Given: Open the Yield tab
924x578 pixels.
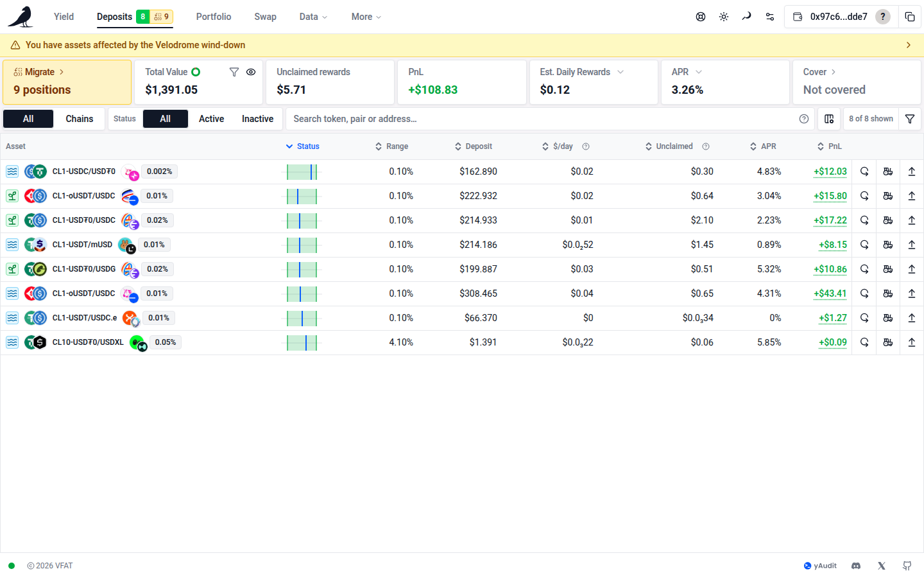Looking at the screenshot, I should tap(64, 17).
